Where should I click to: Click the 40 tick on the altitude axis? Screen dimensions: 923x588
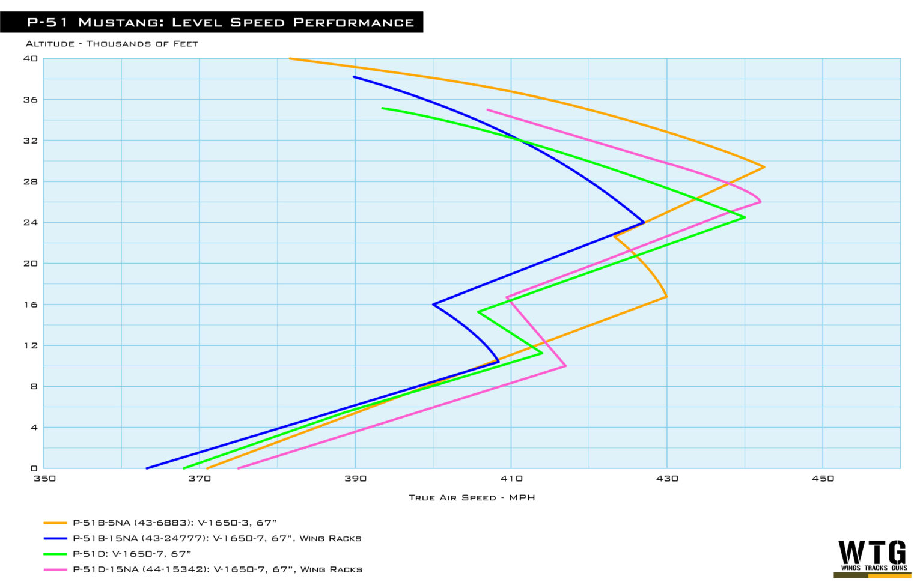pyautogui.click(x=31, y=59)
